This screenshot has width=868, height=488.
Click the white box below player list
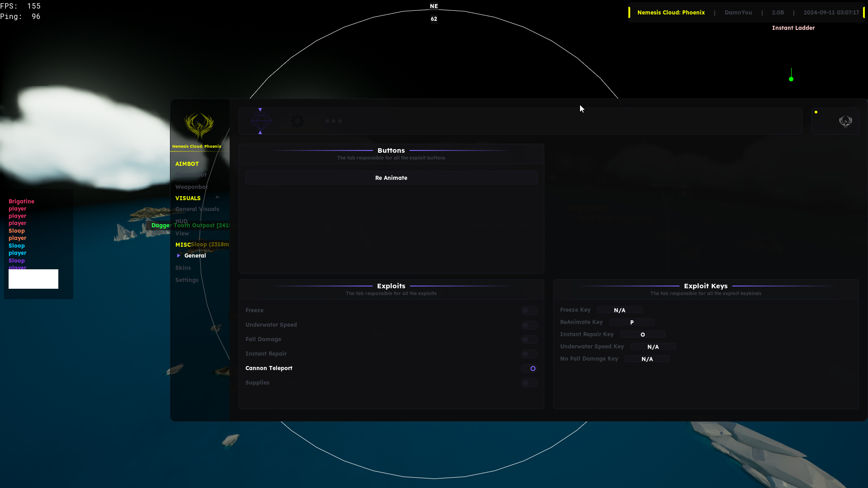[33, 279]
